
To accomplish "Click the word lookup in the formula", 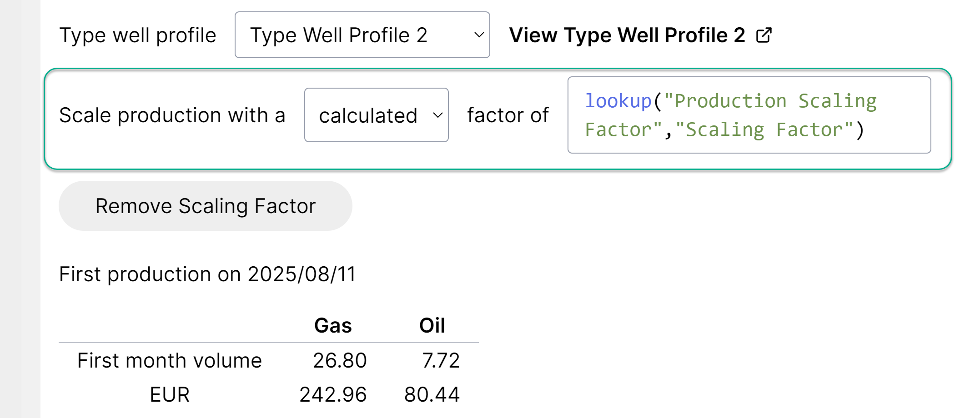I will click(618, 101).
